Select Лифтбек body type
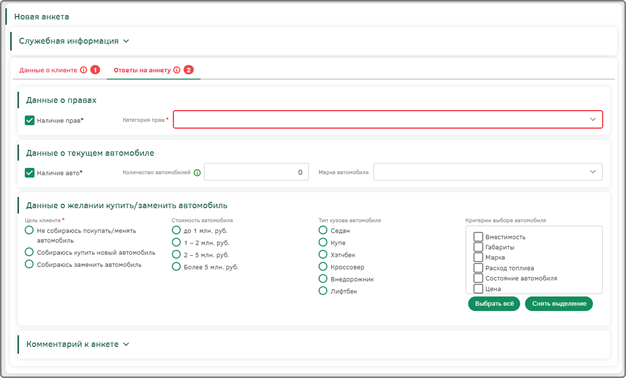The image size is (626, 378). pos(323,291)
